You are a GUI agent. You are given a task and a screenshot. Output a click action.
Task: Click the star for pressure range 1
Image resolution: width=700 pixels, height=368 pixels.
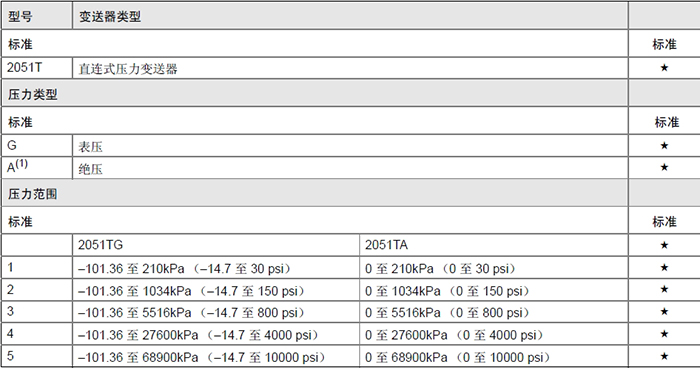(664, 268)
